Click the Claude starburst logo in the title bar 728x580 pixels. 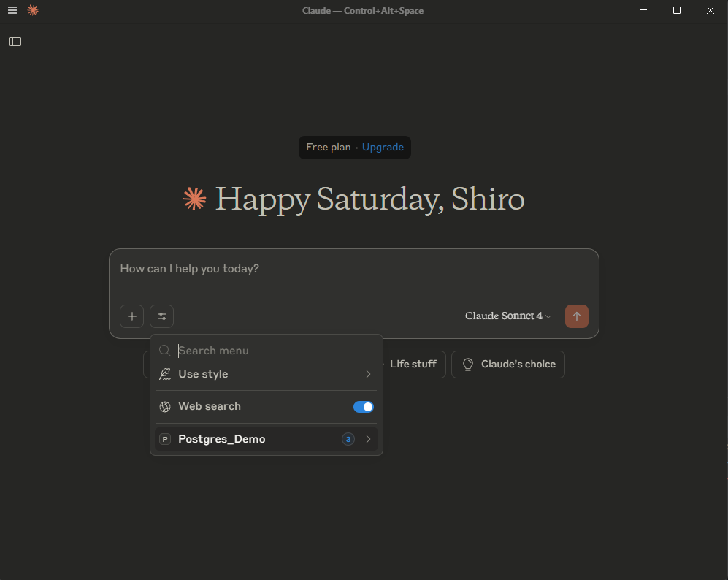(x=33, y=10)
